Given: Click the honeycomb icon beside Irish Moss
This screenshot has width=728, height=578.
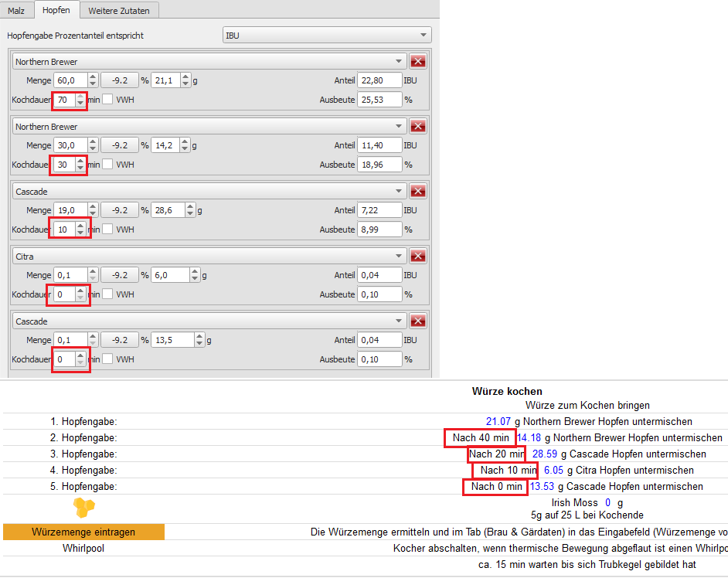Looking at the screenshot, I should [x=83, y=507].
